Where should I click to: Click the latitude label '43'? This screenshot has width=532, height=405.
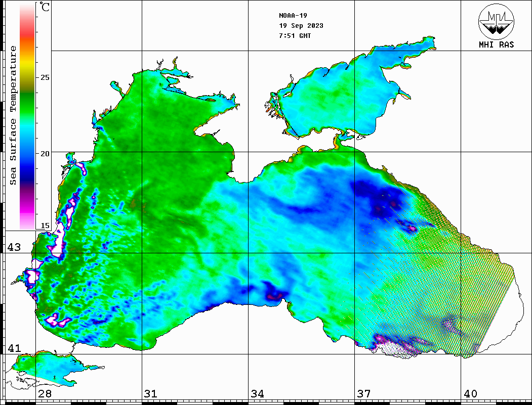tap(14, 247)
